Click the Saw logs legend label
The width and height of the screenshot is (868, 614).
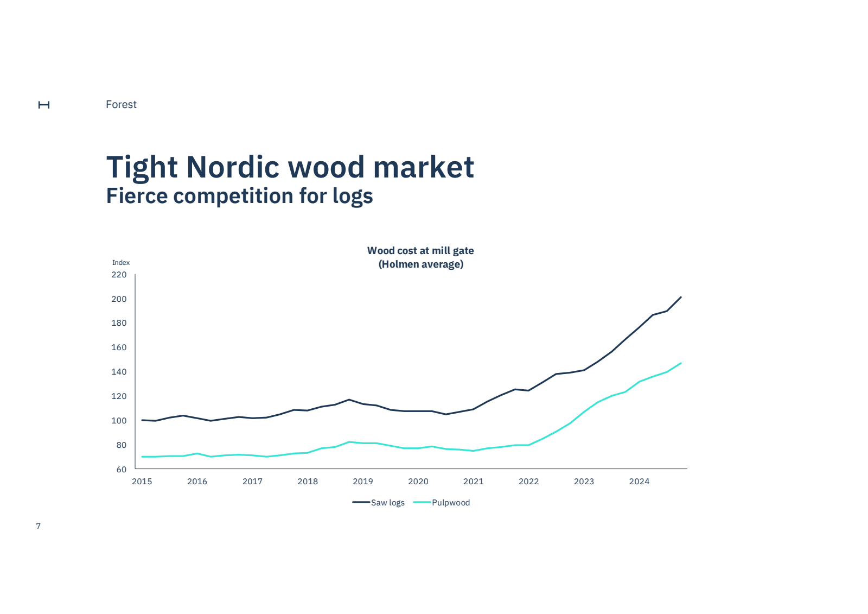click(388, 503)
